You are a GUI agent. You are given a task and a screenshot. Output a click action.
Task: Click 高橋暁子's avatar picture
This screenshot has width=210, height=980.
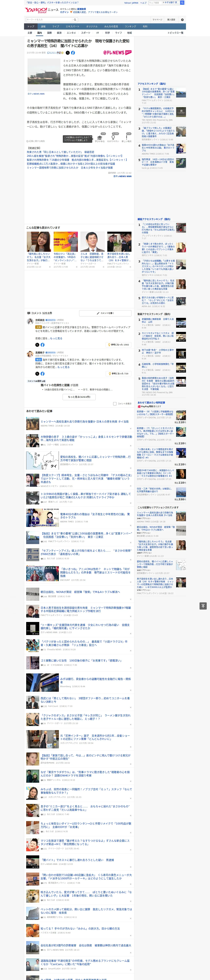(30, 354)
